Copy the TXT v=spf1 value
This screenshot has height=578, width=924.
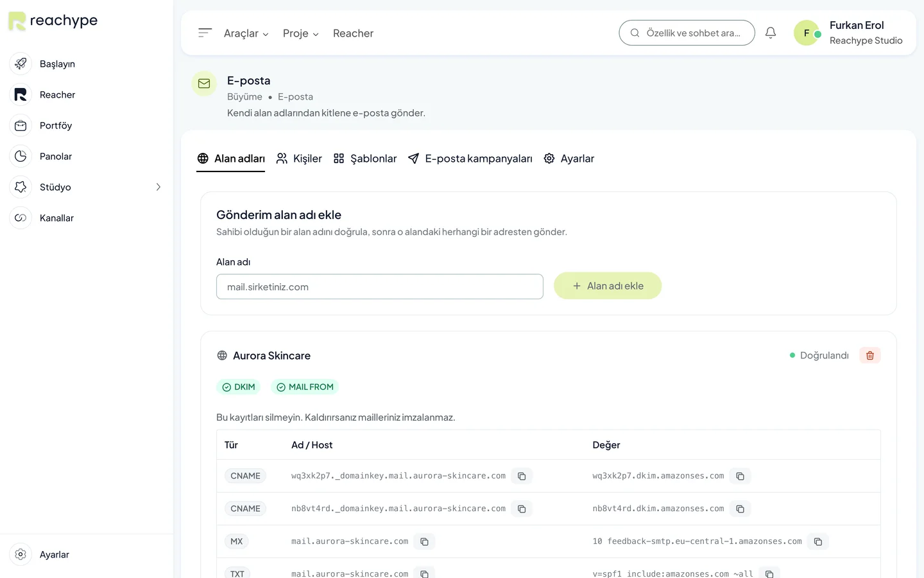click(x=769, y=574)
